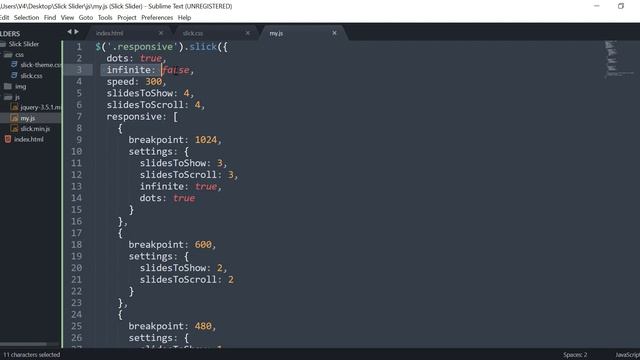The width and height of the screenshot is (640, 360).
Task: Click 'slidesToScroll: 2' on line 21
Action: [x=187, y=280]
